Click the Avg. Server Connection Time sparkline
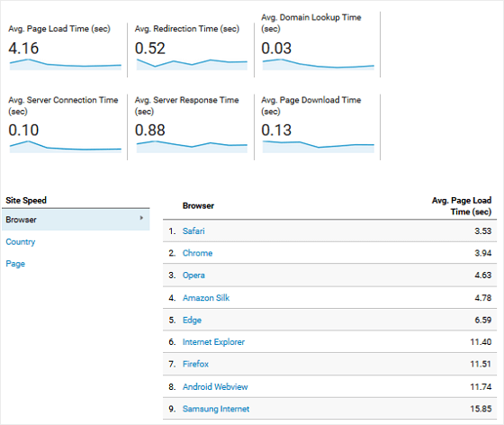The height and width of the screenshot is (425, 504). point(66,147)
